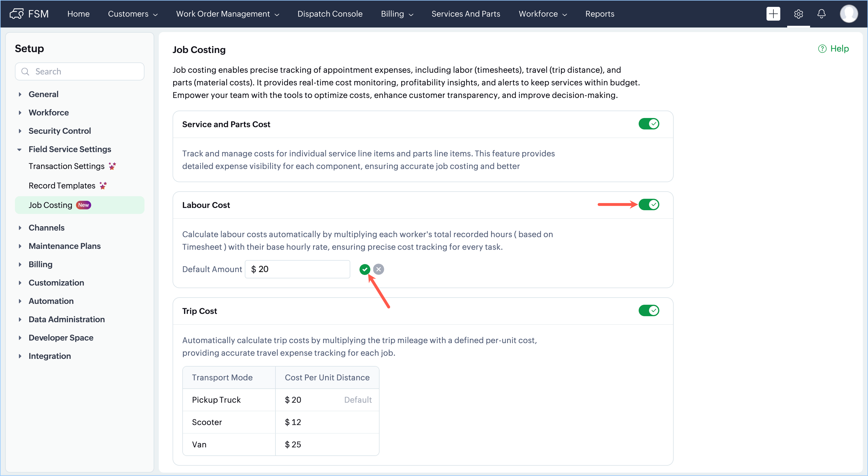Click the user profile avatar
Viewport: 868px width, 476px height.
tap(849, 14)
